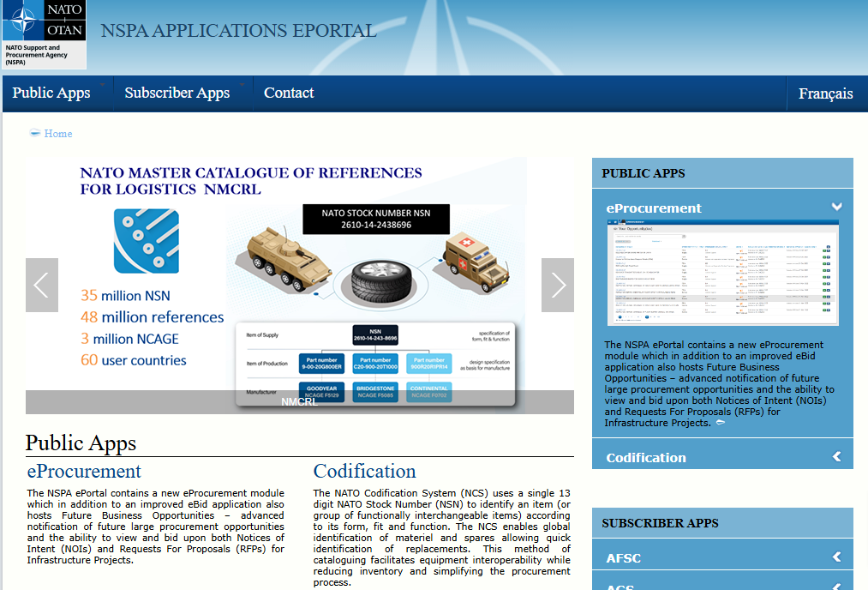Screen dimensions: 868x590
Task: Expand the Codification sidebar section
Action: click(x=836, y=456)
